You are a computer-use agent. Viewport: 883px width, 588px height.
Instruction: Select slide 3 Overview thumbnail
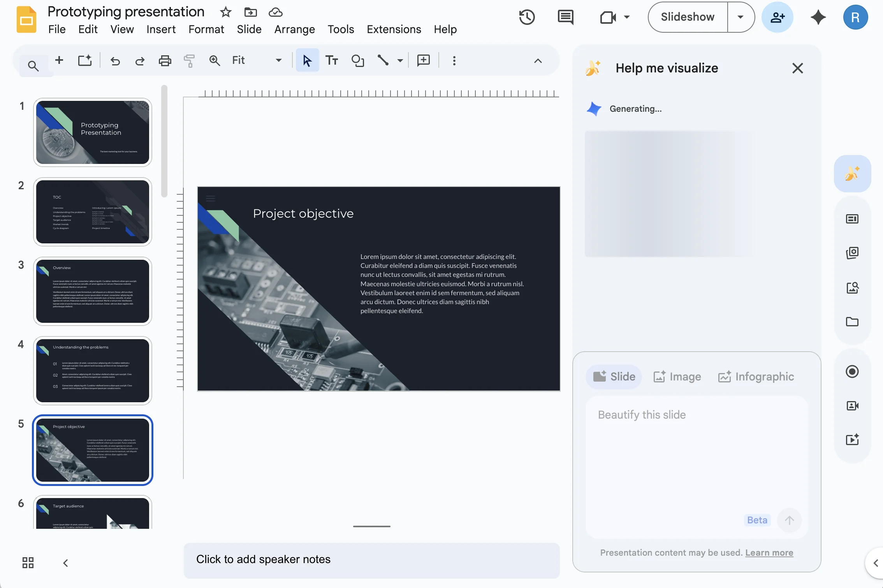(x=93, y=291)
